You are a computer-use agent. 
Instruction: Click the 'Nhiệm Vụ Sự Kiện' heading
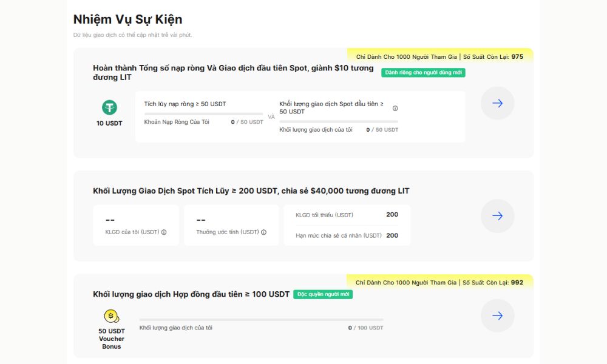127,19
